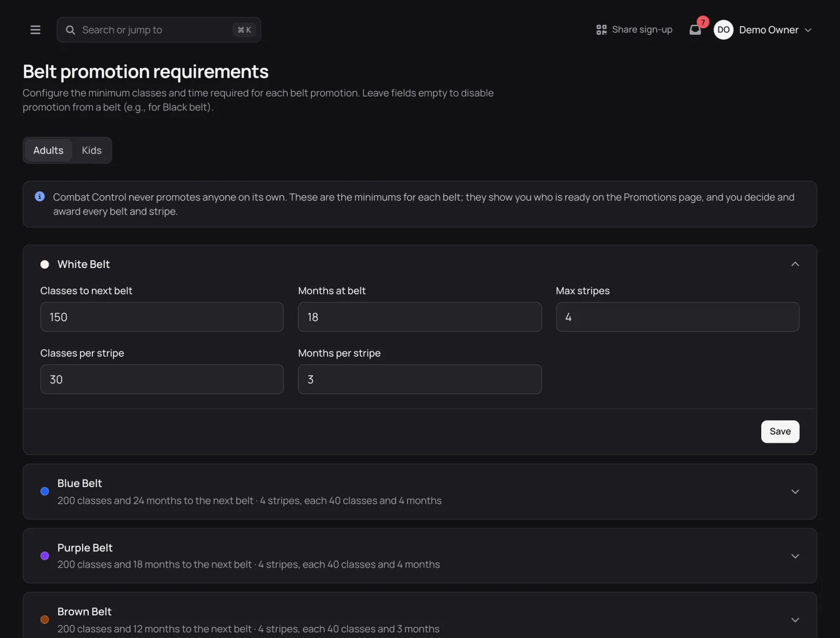This screenshot has height=638, width=840.
Task: Click the brown belt color dot
Action: click(45, 620)
